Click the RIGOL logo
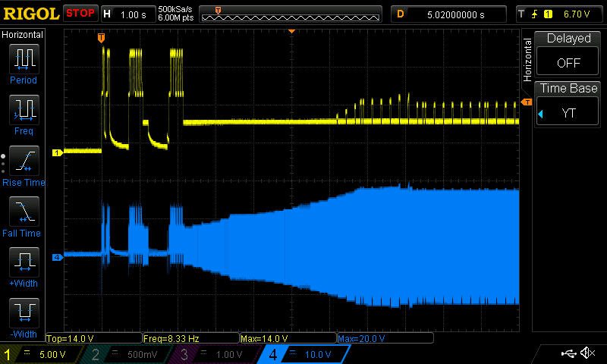607x364 pixels. [31, 14]
